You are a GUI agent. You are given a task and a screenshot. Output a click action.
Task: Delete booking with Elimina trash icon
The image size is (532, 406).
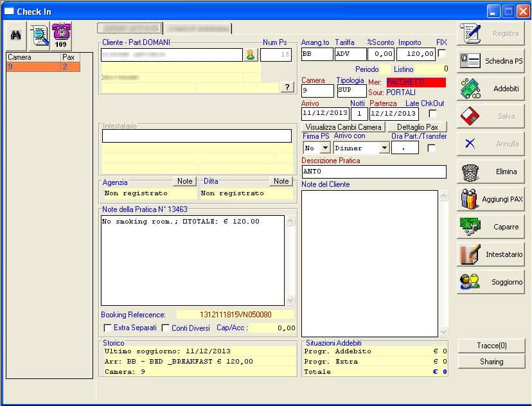491,172
